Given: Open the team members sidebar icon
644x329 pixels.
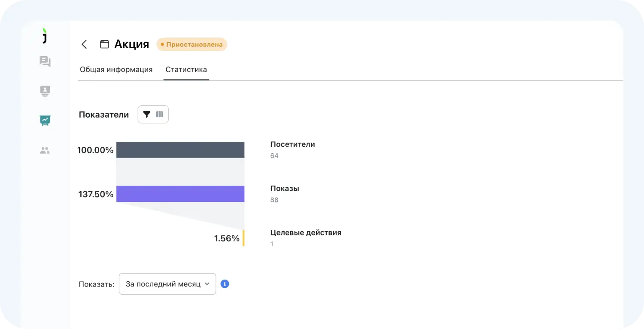Looking at the screenshot, I should (45, 151).
